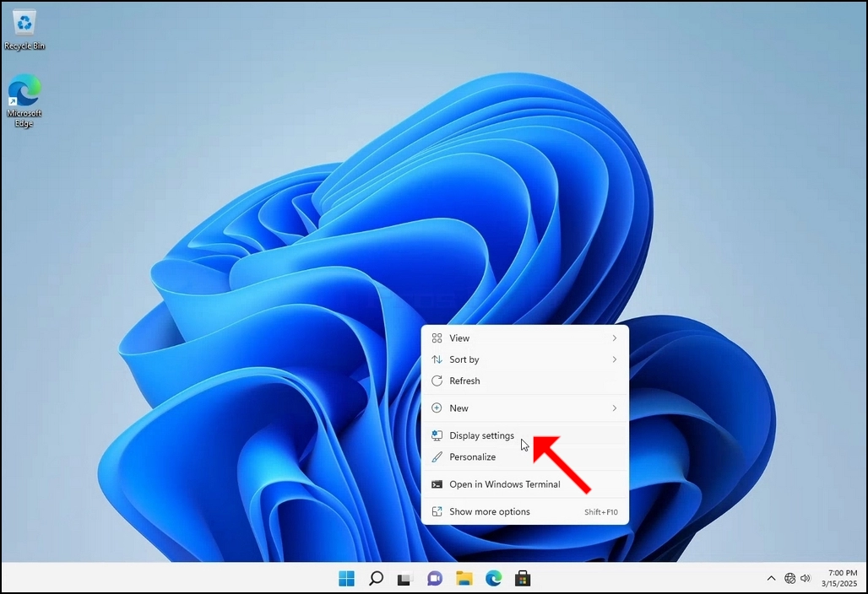Expand the View submenu

pos(525,338)
